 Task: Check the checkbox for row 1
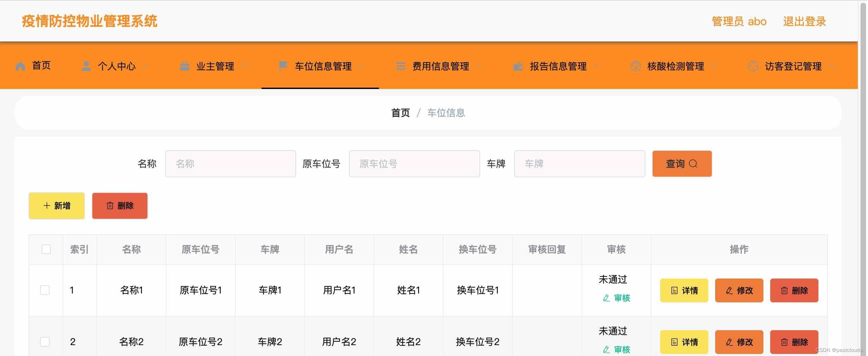(x=45, y=290)
